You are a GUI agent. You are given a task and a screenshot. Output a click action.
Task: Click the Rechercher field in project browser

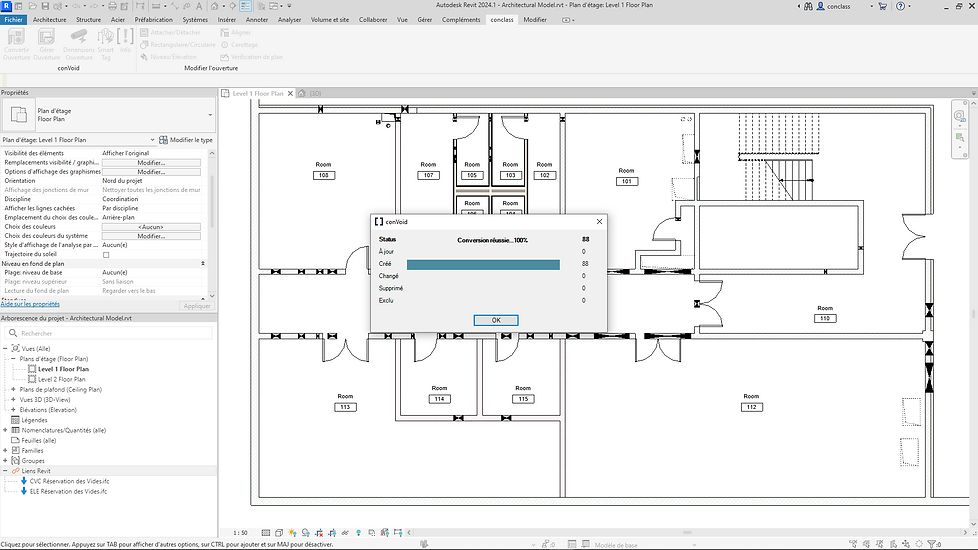point(110,333)
